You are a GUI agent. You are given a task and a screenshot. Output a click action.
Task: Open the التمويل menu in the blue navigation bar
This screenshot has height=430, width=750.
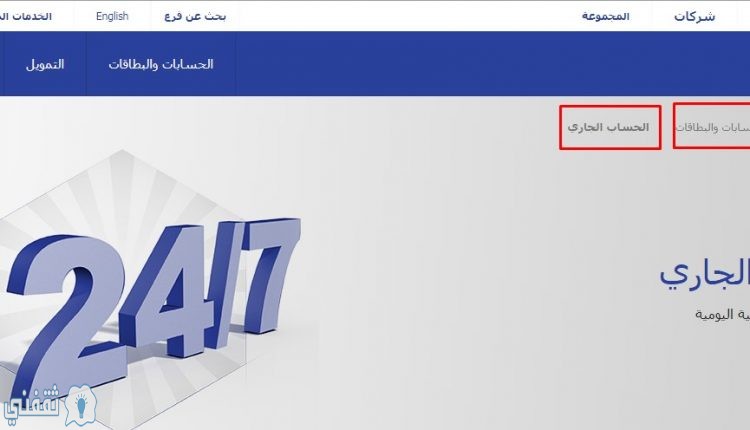(x=45, y=64)
